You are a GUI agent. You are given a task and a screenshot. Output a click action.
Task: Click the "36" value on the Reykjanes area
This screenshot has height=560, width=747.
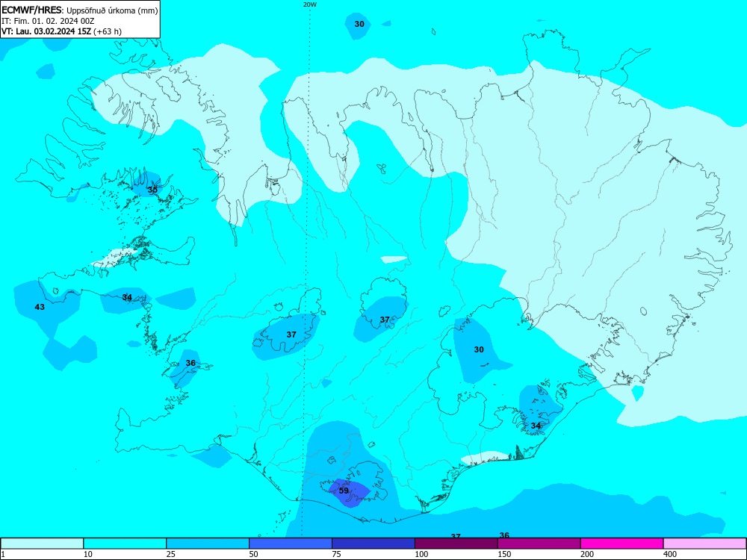coord(190,363)
